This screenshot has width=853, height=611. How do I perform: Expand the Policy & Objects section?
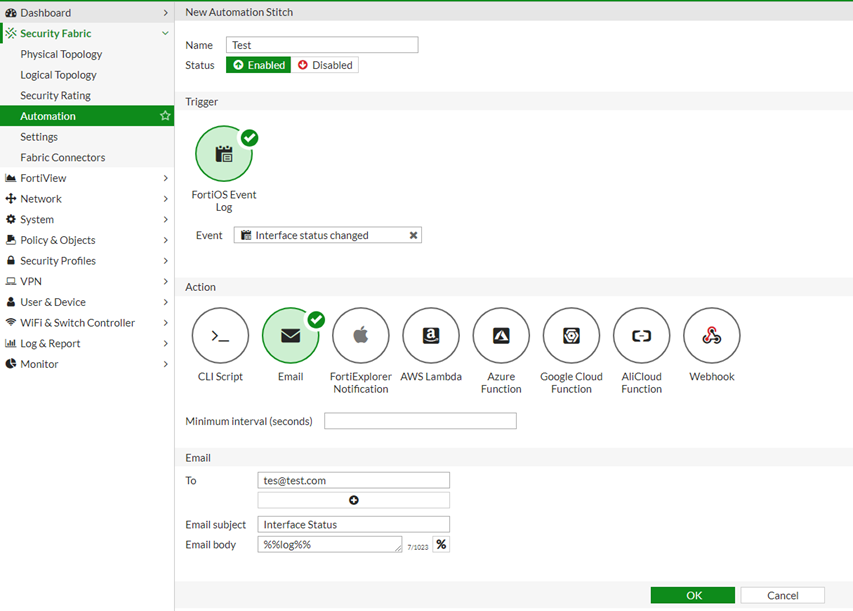tap(86, 240)
